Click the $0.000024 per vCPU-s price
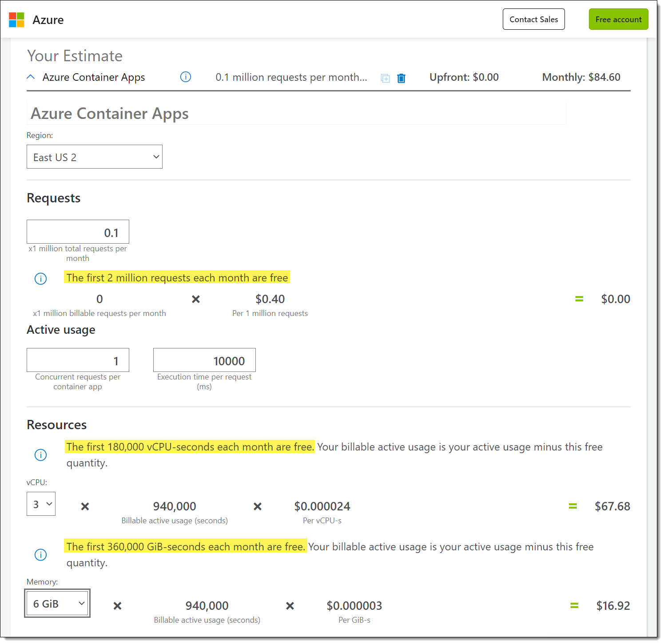The height and width of the screenshot is (644, 664). [322, 506]
